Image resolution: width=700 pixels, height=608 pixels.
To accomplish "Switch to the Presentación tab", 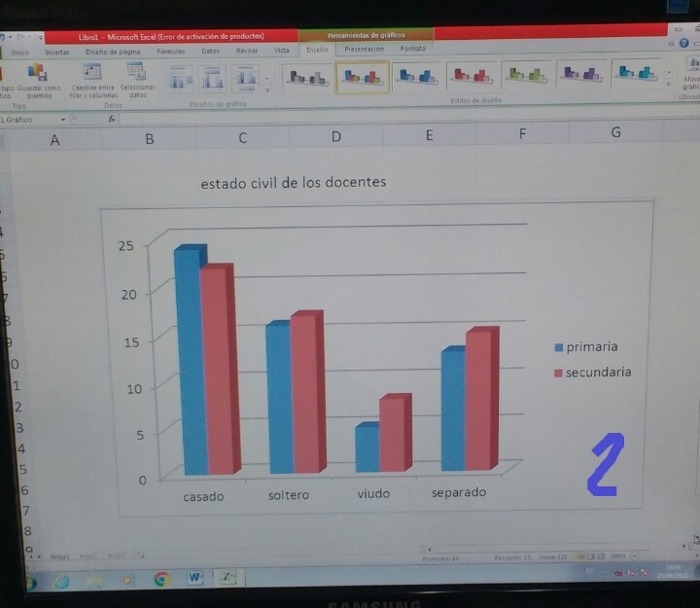I will (364, 49).
